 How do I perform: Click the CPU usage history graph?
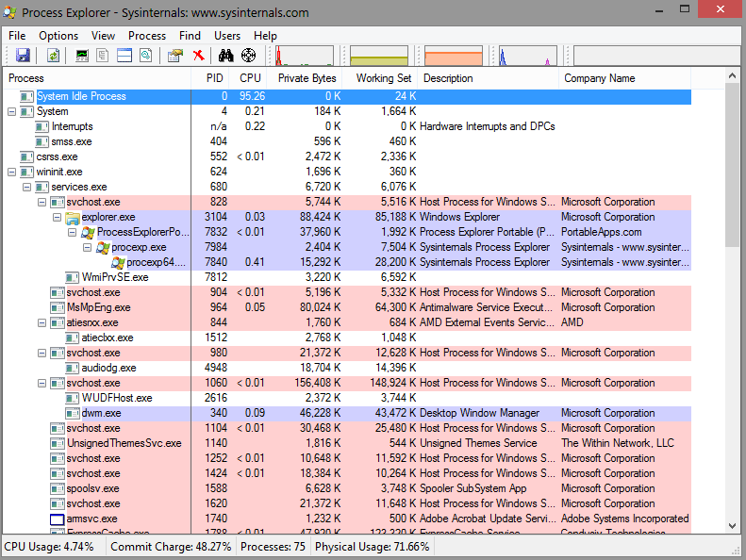point(304,56)
